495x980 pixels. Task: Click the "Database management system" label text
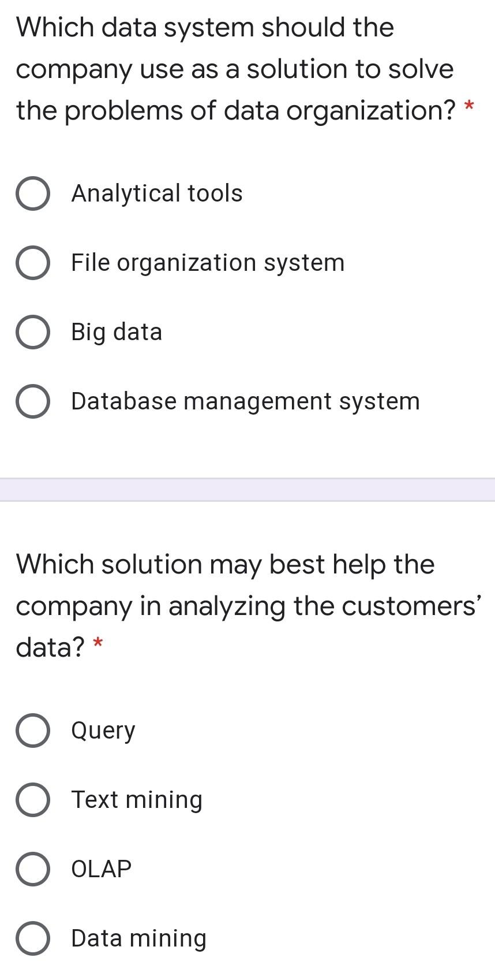point(245,401)
